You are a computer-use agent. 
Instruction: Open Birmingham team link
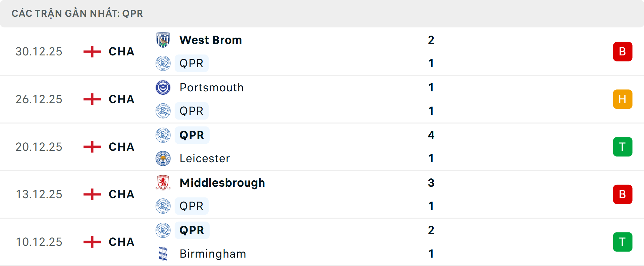[213, 254]
